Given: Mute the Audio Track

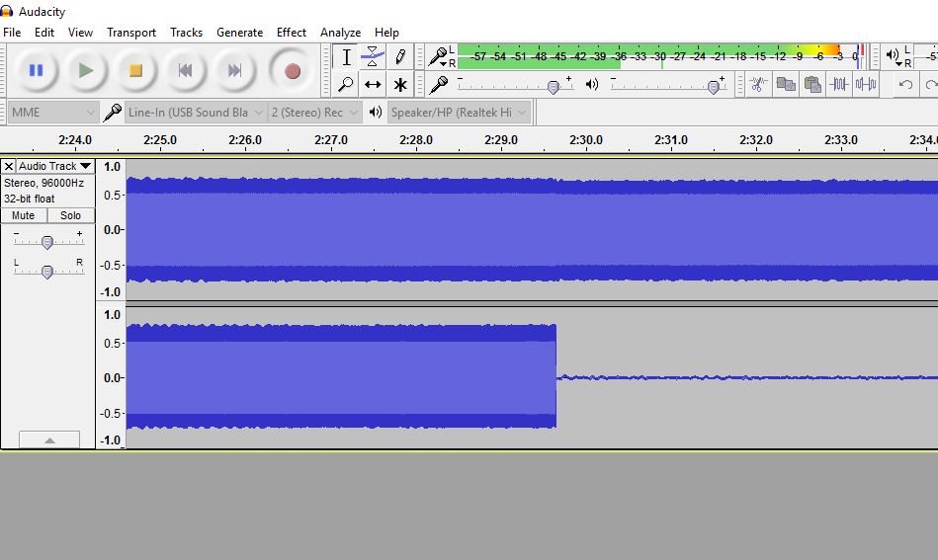Looking at the screenshot, I should point(24,215).
